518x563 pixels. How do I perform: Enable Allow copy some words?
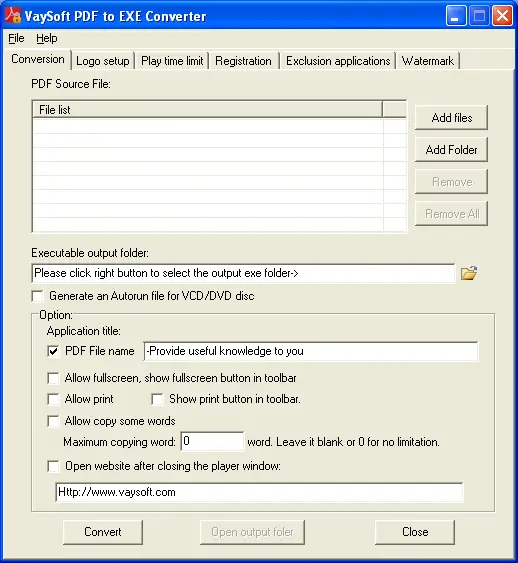[53, 421]
